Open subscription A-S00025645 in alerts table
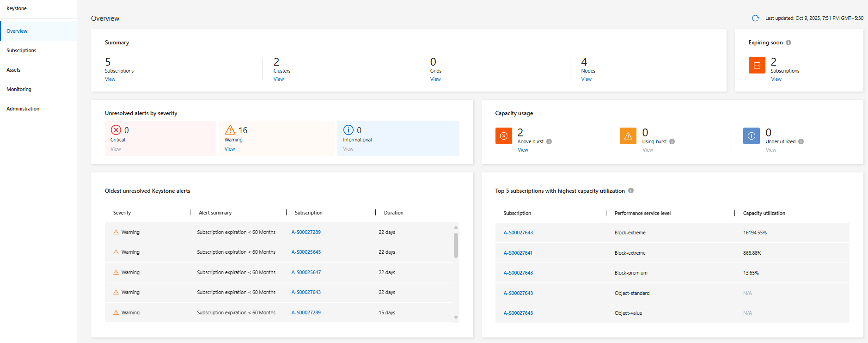Screen dimensions: 868x343 click(306, 252)
